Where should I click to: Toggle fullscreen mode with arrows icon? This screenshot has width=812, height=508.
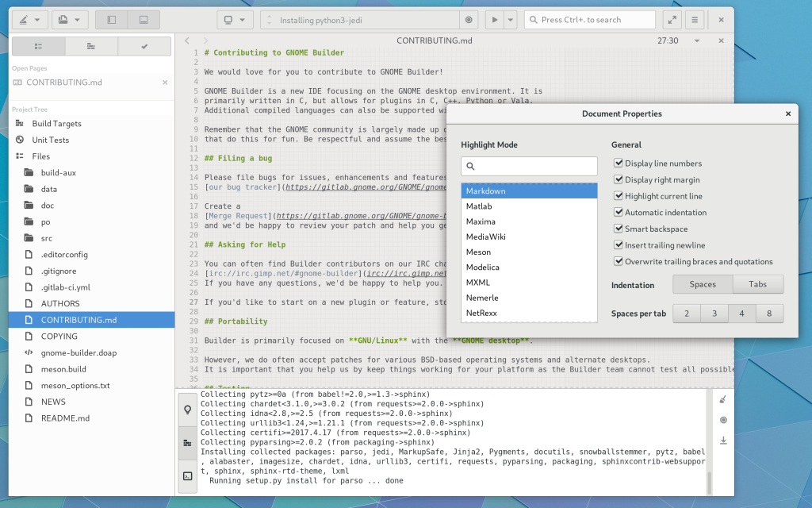pos(672,20)
